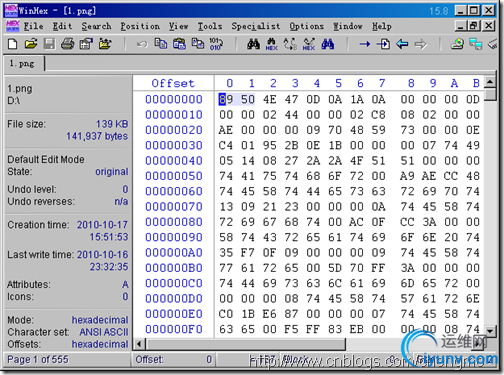Click the WinHex title bar application icon
504x375 pixels.
tap(11, 10)
